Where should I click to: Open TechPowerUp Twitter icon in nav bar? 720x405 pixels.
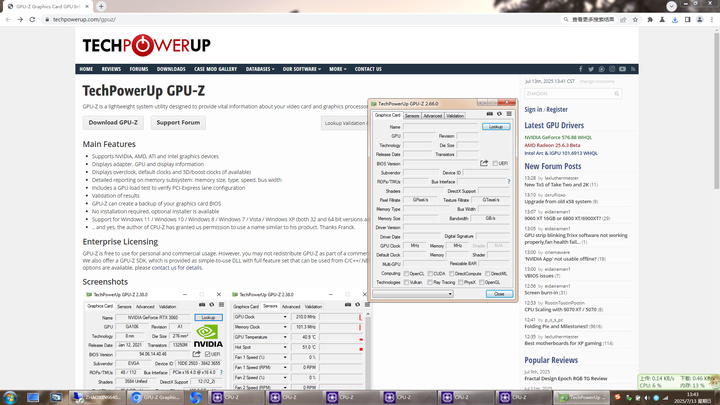click(x=591, y=69)
